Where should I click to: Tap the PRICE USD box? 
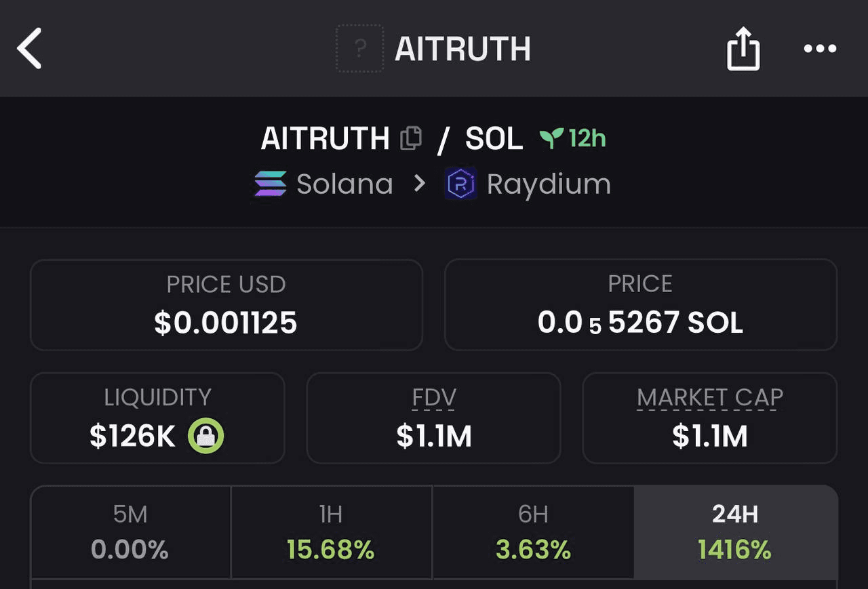[226, 305]
